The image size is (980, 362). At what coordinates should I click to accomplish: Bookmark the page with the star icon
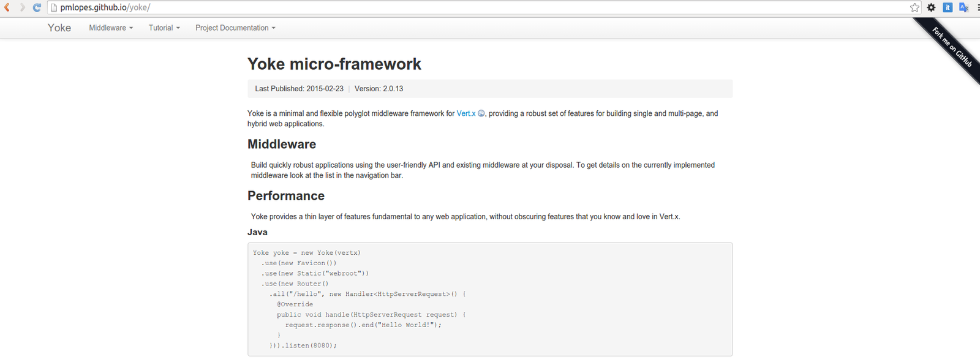[914, 7]
